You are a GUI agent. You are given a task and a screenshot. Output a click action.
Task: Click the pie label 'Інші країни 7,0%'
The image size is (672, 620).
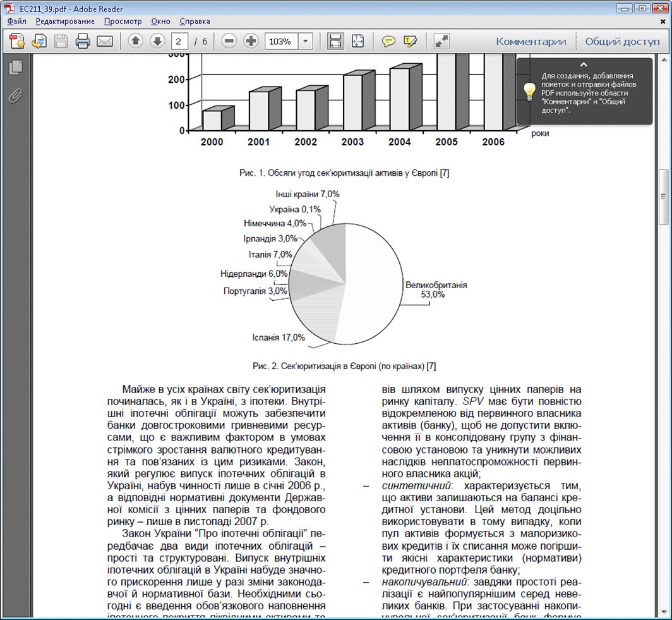(x=308, y=194)
